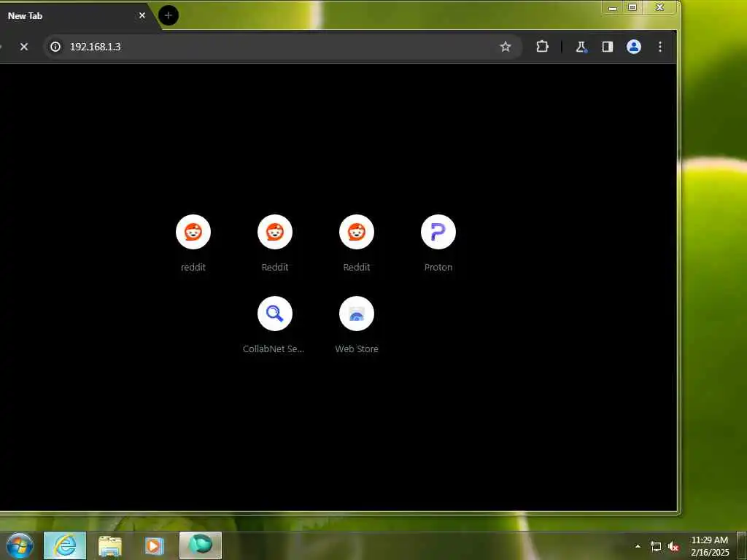Open the profile avatar menu
Image resolution: width=747 pixels, height=560 pixels.
634,47
